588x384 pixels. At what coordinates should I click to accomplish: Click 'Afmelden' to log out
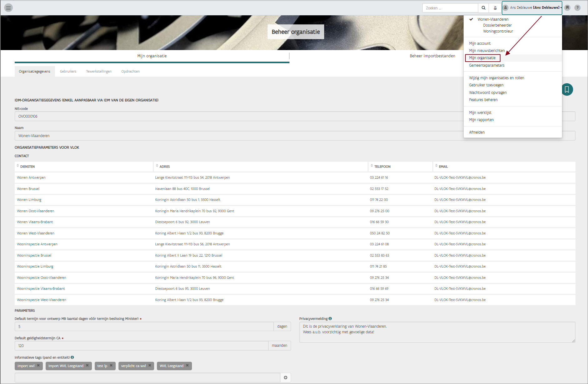coord(477,132)
